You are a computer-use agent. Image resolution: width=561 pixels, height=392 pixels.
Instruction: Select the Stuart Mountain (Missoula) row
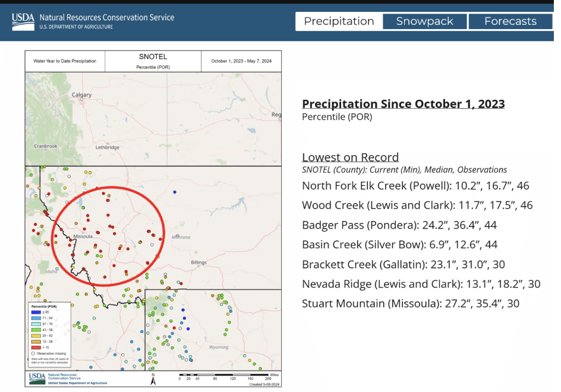[411, 304]
